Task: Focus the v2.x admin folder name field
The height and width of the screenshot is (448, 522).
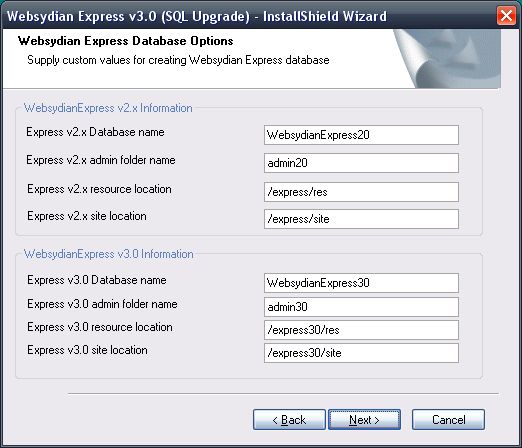Action: coord(361,163)
